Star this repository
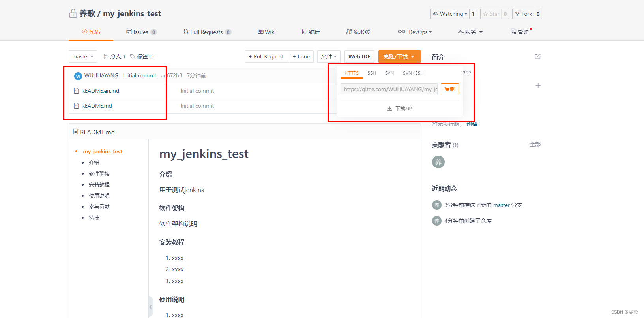The height and width of the screenshot is (318, 644). click(x=491, y=14)
